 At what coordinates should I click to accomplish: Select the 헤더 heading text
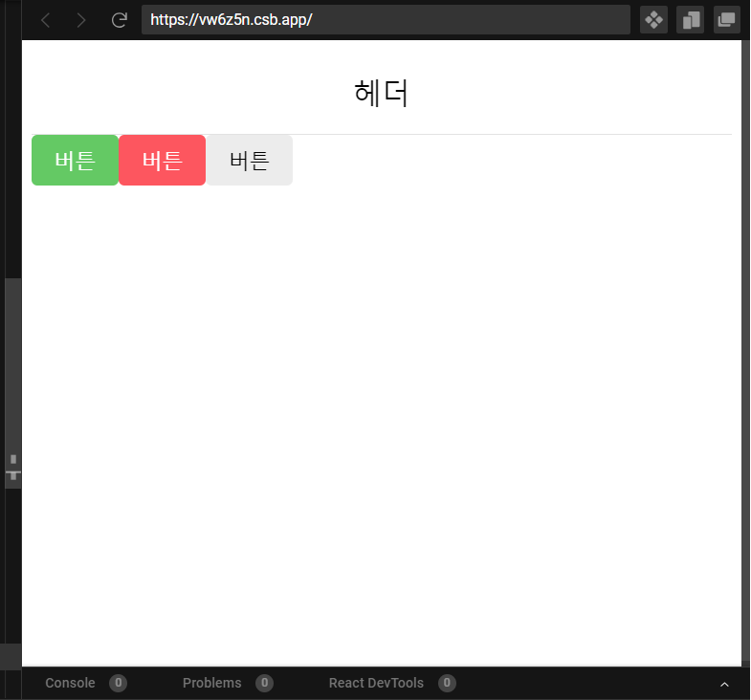(382, 93)
